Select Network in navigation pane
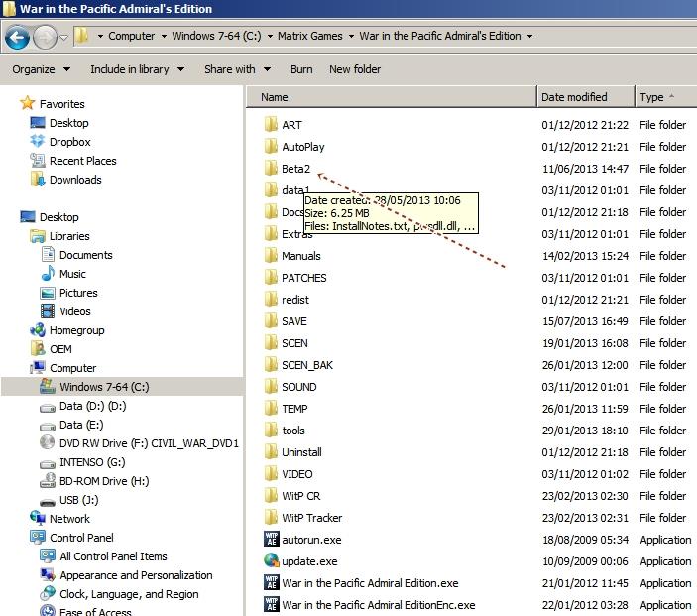Viewport: 697px width, 616px height. 60,519
